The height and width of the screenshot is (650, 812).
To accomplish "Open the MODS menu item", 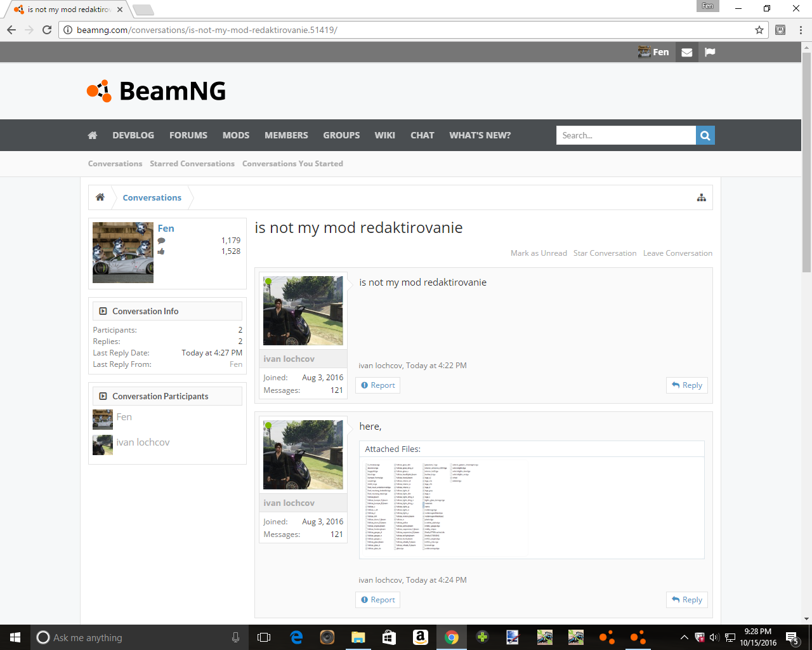I will [x=236, y=135].
